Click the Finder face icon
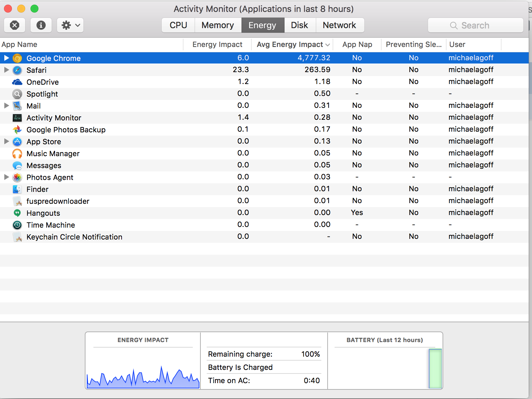This screenshot has height=399, width=532. coord(17,189)
